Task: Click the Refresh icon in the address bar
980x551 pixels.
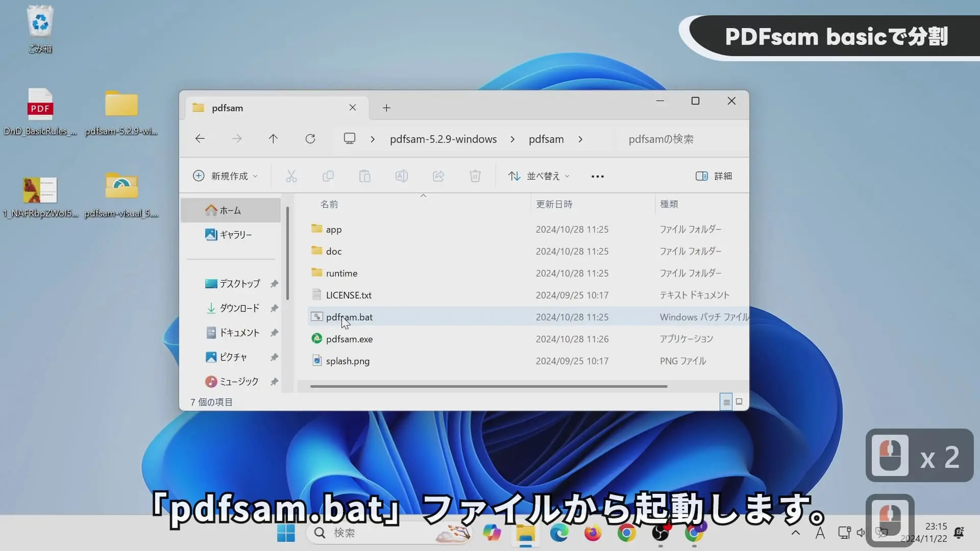Action: coord(310,138)
